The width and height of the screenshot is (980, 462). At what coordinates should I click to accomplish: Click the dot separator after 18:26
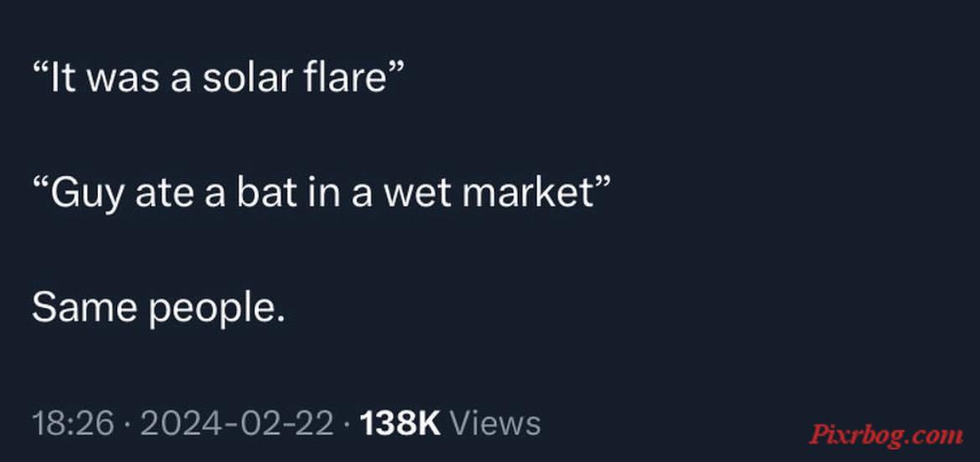coord(127,424)
